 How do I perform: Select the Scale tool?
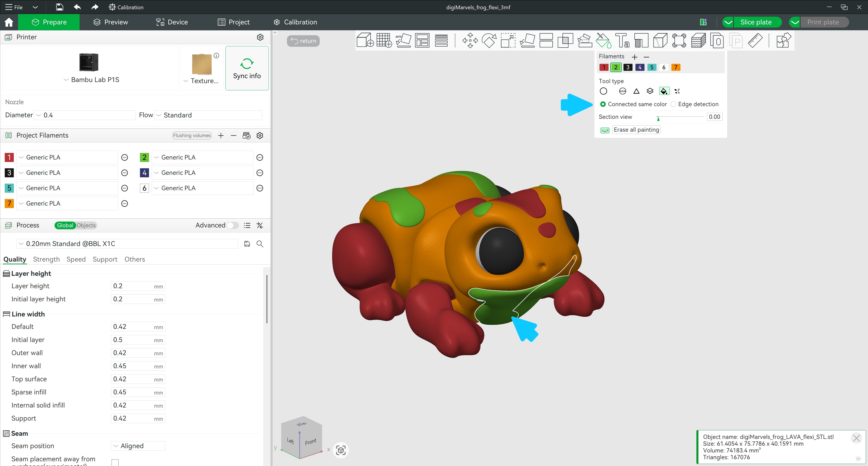point(508,40)
